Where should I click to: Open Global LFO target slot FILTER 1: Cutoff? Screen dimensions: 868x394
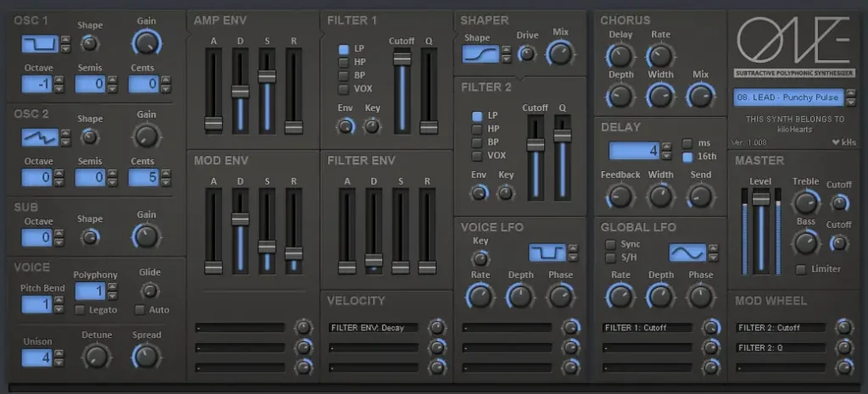647,328
